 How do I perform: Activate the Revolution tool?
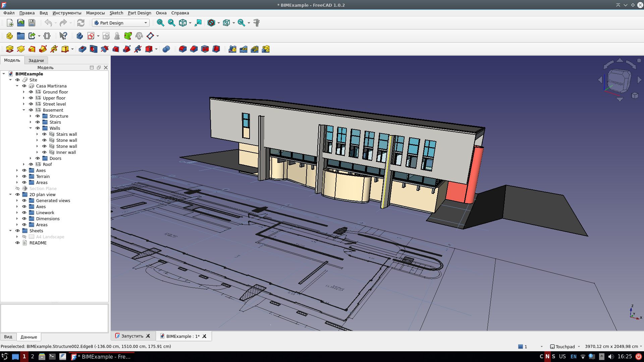(x=21, y=49)
